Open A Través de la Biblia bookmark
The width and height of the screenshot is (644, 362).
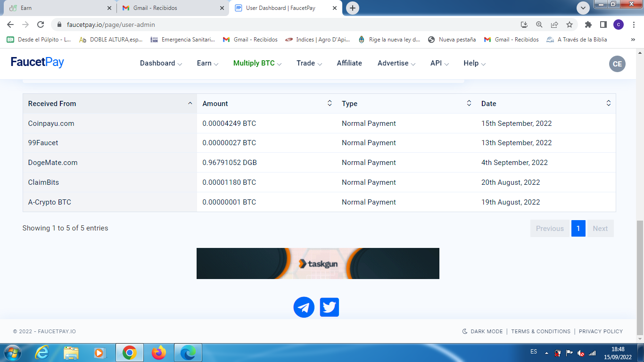tap(577, 40)
